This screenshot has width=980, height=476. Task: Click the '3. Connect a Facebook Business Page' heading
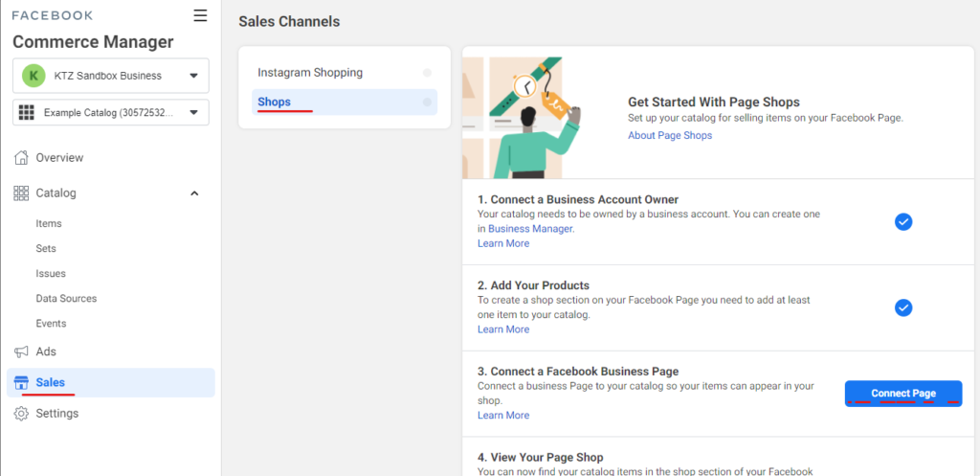tap(578, 372)
